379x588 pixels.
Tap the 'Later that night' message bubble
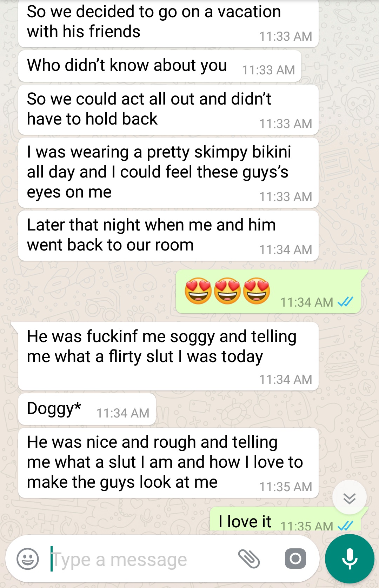168,235
